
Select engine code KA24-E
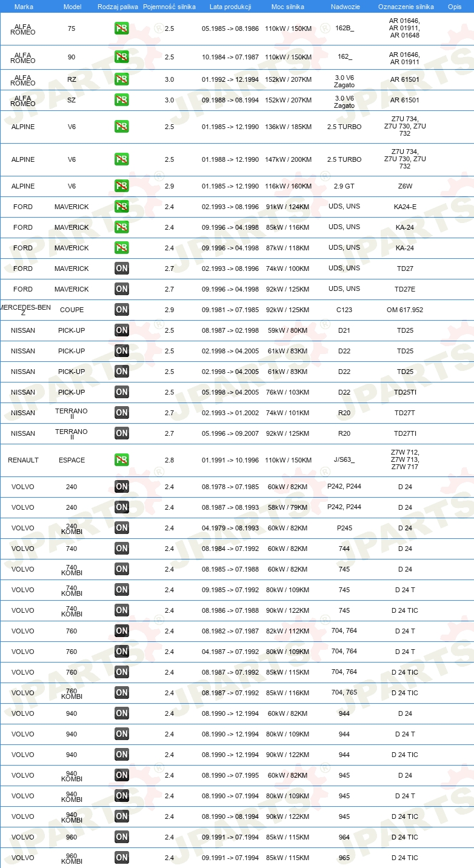[405, 207]
